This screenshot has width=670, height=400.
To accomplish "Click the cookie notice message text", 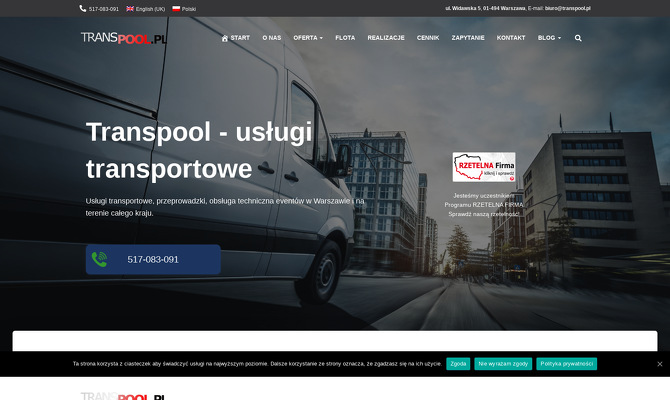I will click(257, 364).
